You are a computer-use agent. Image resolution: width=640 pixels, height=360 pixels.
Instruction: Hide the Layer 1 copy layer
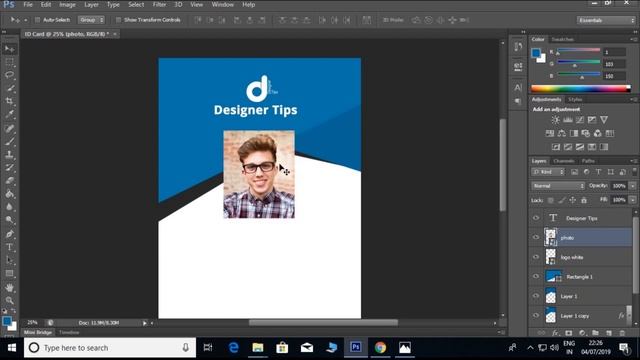point(536,316)
